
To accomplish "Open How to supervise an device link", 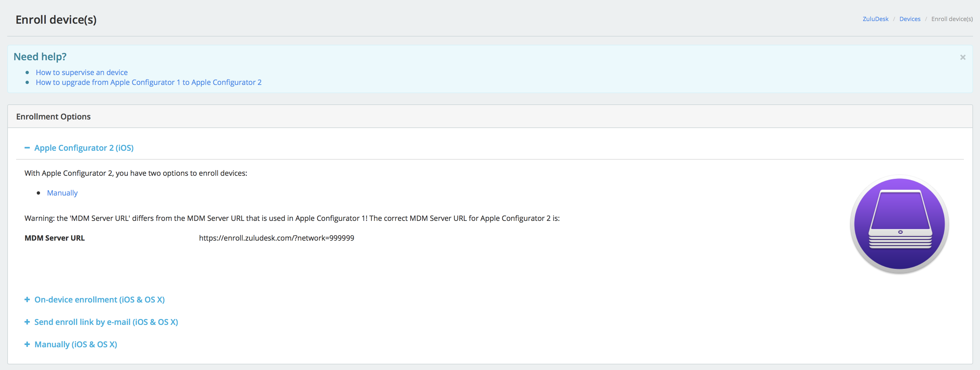I will (x=82, y=72).
